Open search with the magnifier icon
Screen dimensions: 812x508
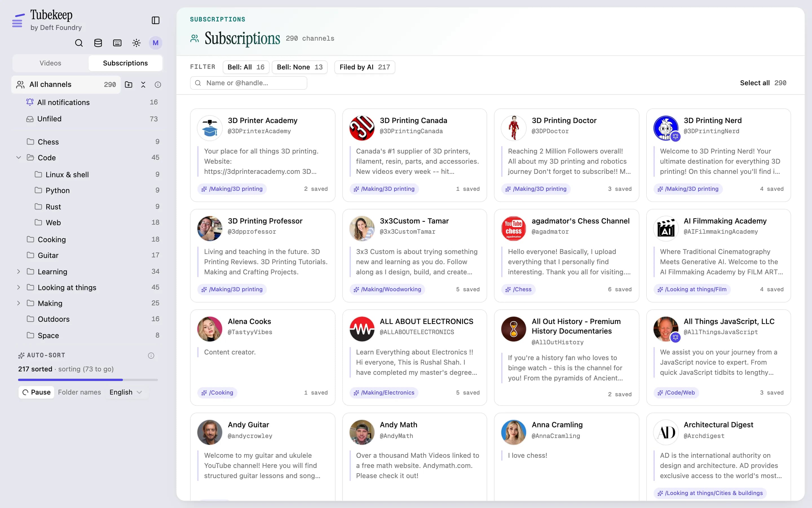79,43
